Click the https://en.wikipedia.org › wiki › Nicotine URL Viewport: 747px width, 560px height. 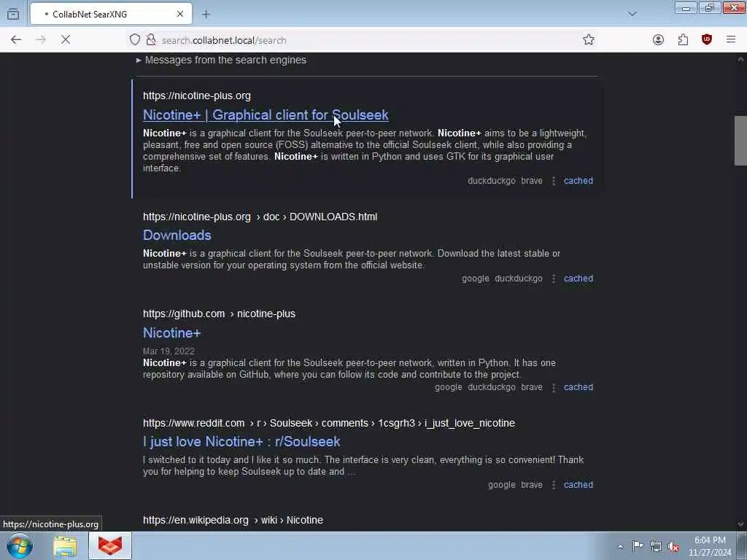tap(233, 520)
